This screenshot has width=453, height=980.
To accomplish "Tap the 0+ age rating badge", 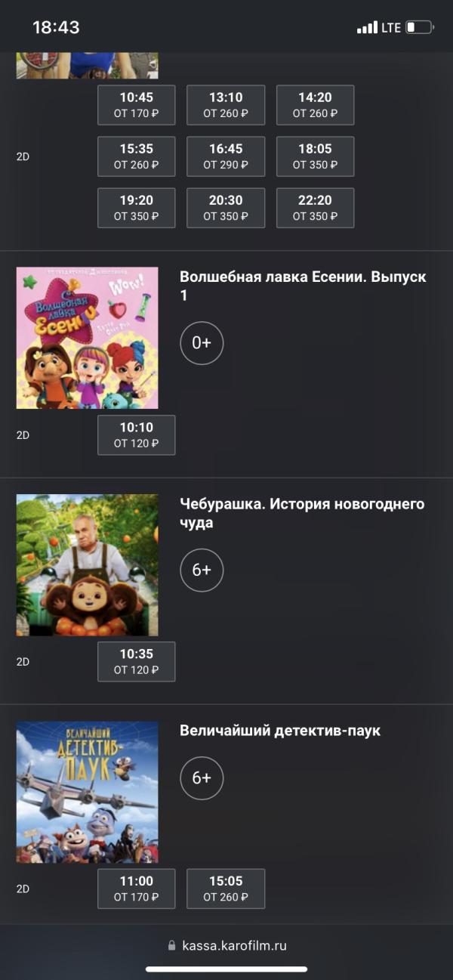I will (x=202, y=343).
